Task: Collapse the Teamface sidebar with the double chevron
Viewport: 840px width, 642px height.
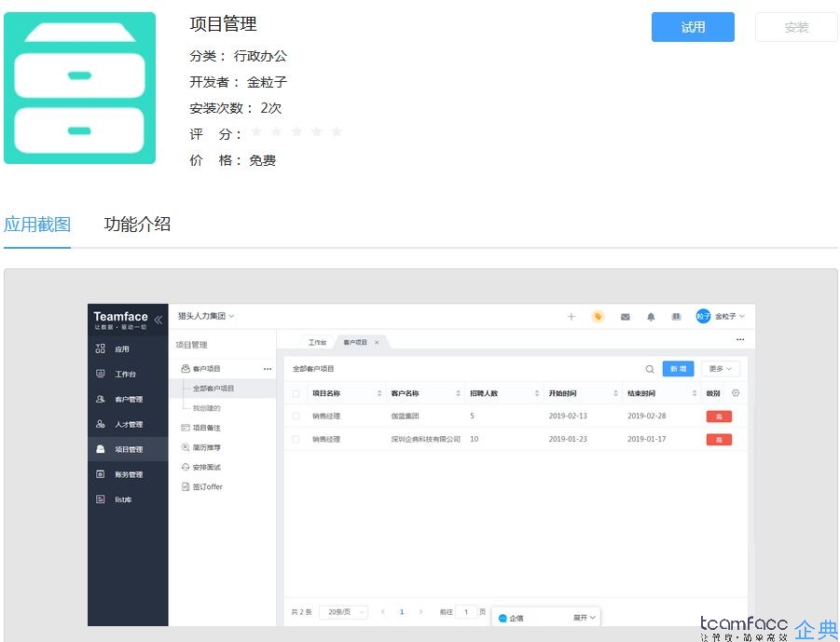Action: 158,320
